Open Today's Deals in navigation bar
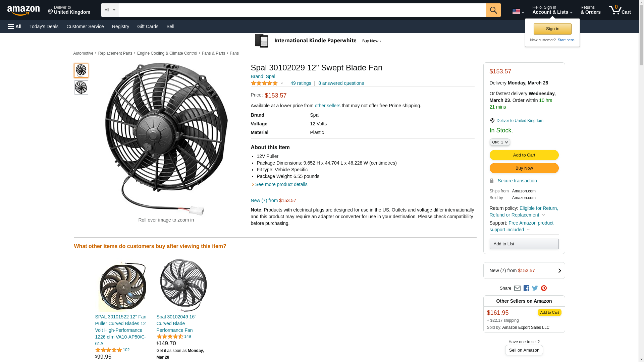This screenshot has width=644, height=362. click(x=44, y=26)
